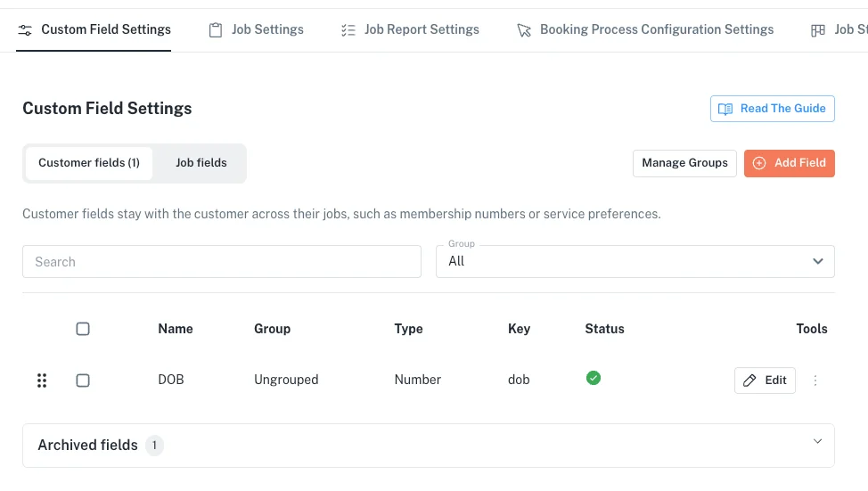Click the dob key value

(519, 380)
